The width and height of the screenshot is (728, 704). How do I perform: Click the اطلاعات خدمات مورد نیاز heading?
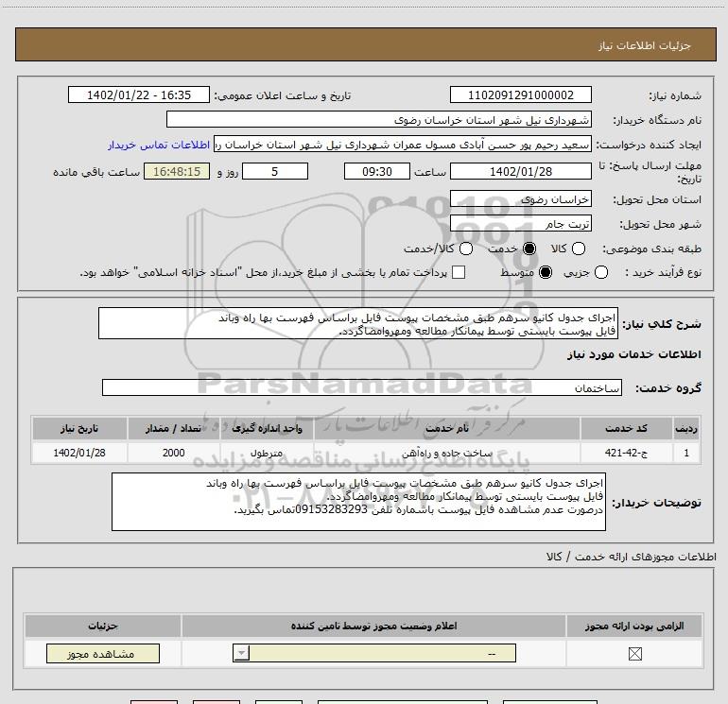coord(633,354)
